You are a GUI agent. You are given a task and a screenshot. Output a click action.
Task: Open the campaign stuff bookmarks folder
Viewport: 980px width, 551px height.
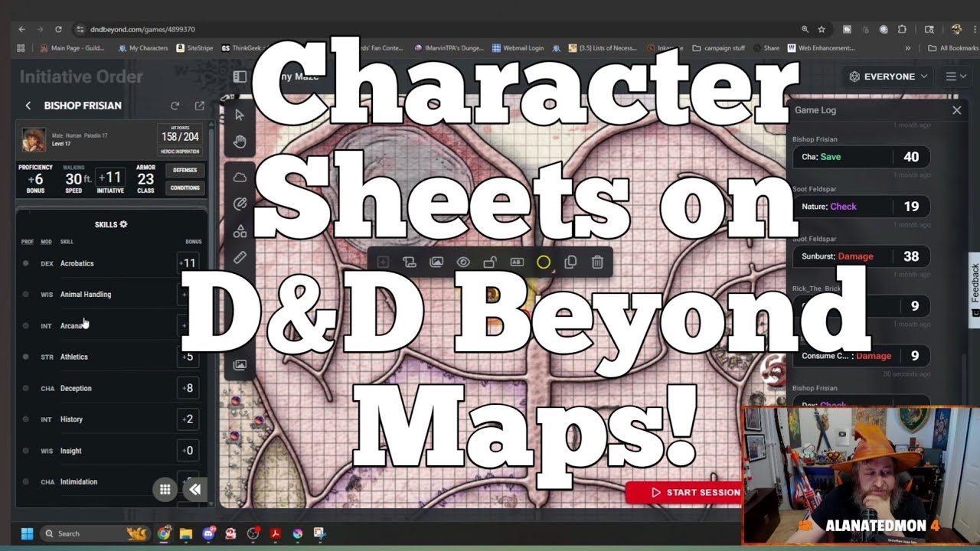click(x=717, y=47)
